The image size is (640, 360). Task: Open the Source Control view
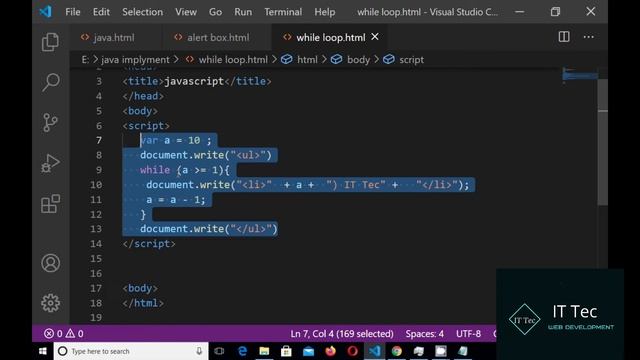point(50,122)
